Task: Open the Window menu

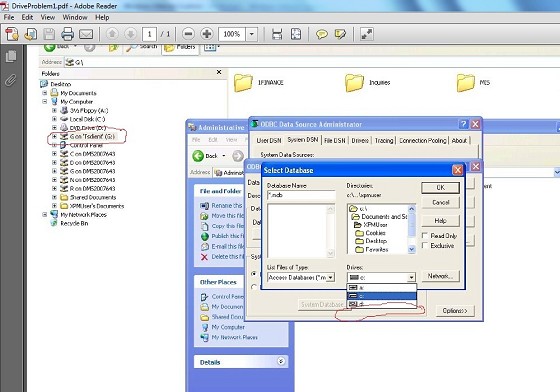Action: click(75, 17)
